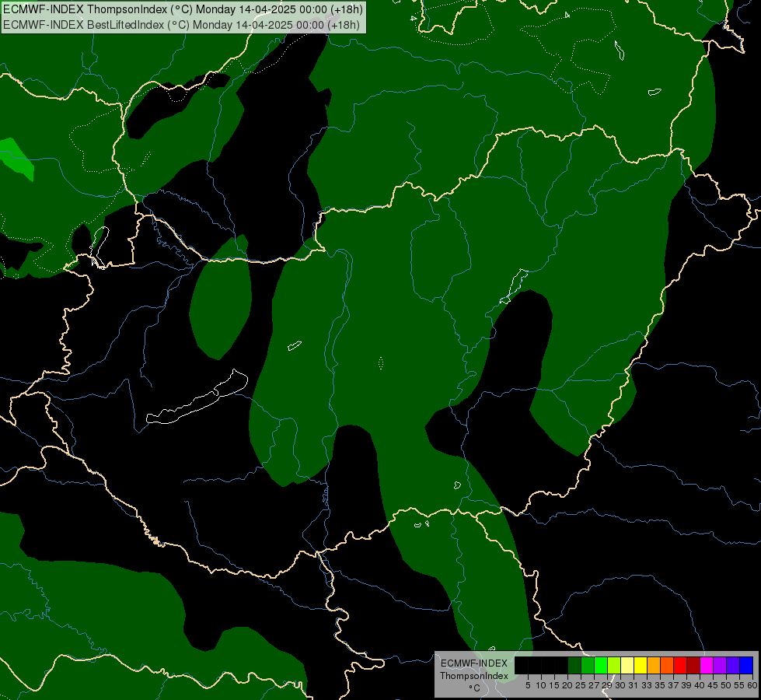Screen dimensions: 761x700
Task: Click the legend tick value 30
Action: 620,685
